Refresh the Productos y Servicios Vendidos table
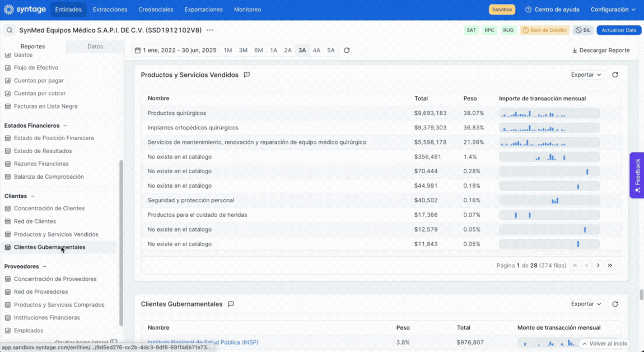This screenshot has height=352, width=644. (615, 75)
